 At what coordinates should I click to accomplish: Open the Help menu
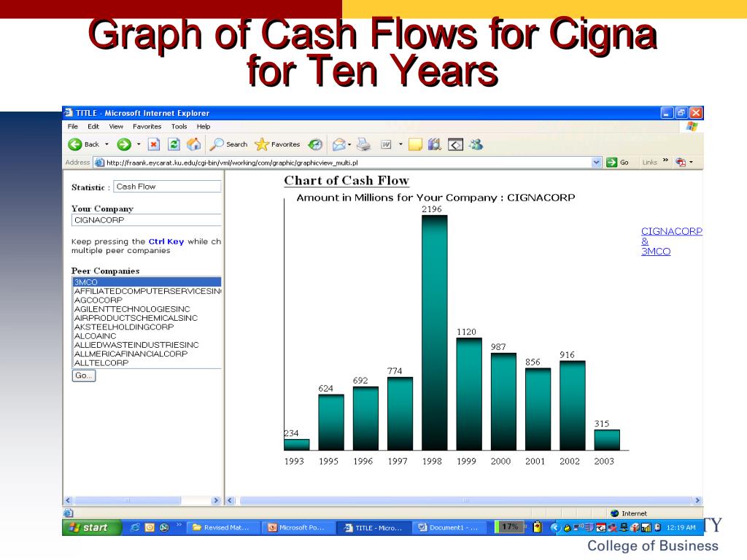click(204, 126)
